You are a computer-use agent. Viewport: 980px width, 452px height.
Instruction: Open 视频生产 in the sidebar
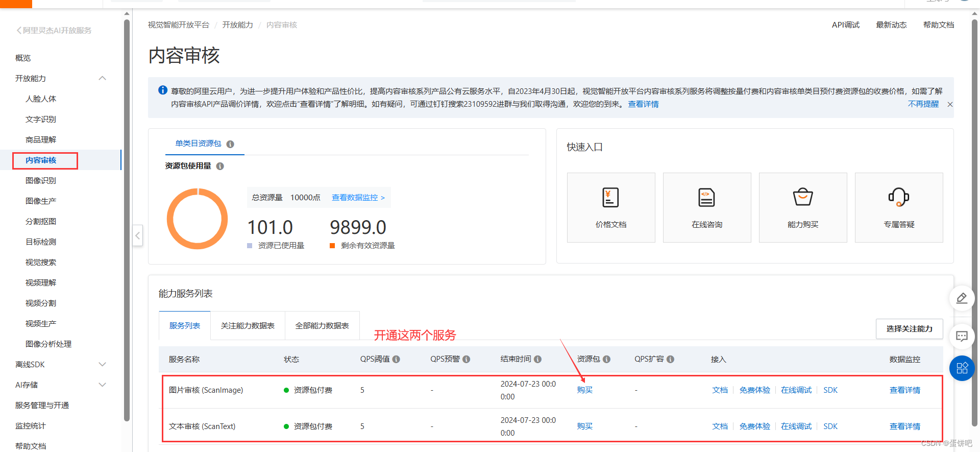click(x=41, y=323)
